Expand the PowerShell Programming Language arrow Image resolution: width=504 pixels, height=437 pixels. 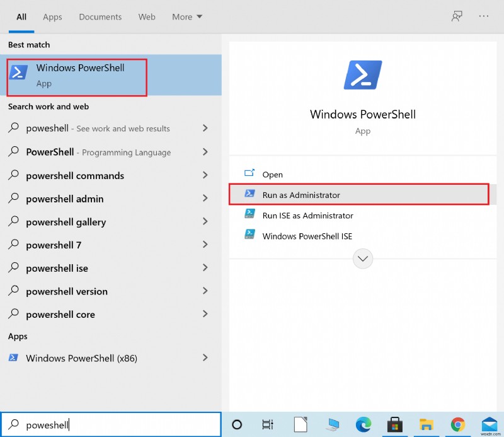[205, 151]
